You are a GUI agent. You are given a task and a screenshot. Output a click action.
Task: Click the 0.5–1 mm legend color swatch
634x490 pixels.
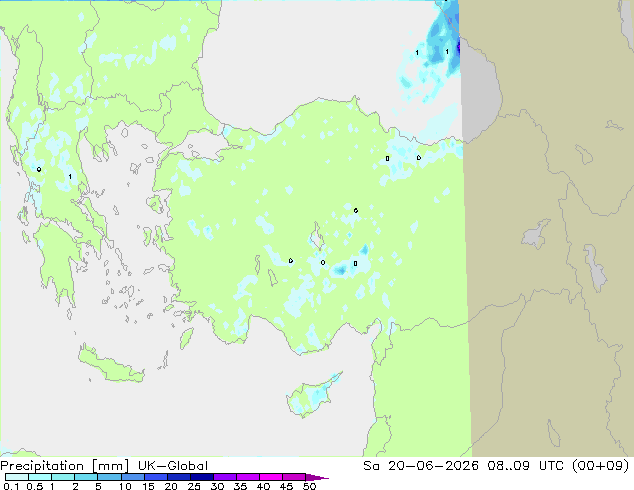(x=40, y=477)
